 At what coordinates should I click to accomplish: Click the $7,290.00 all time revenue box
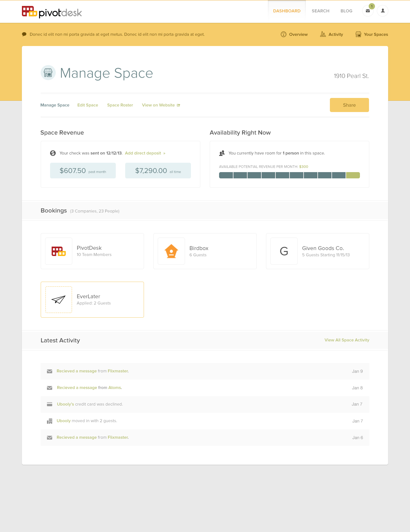[x=158, y=171]
